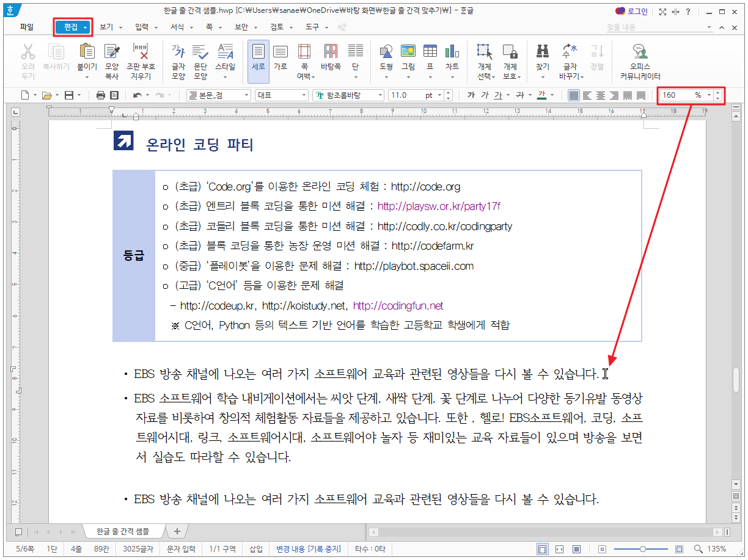Image resolution: width=748 pixels, height=560 pixels.
Task: Toggle underline 가 formatting
Action: point(497,95)
